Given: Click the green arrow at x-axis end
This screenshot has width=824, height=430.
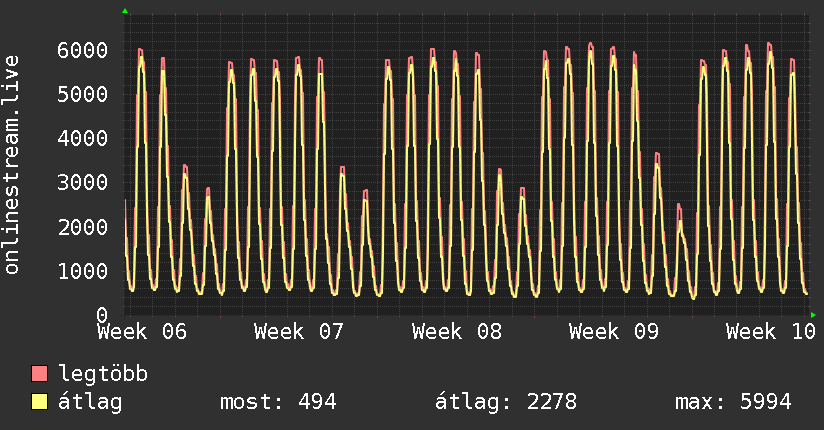Looking at the screenshot, I should coord(813,315).
